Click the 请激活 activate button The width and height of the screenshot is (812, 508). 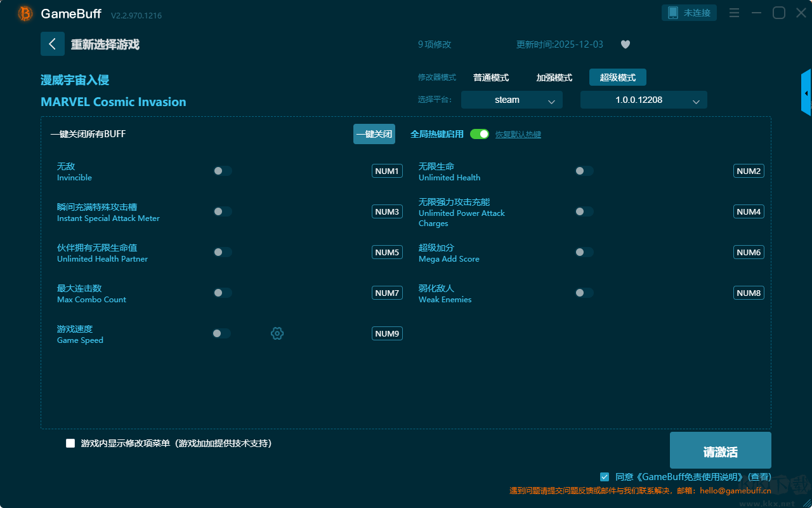tap(720, 451)
